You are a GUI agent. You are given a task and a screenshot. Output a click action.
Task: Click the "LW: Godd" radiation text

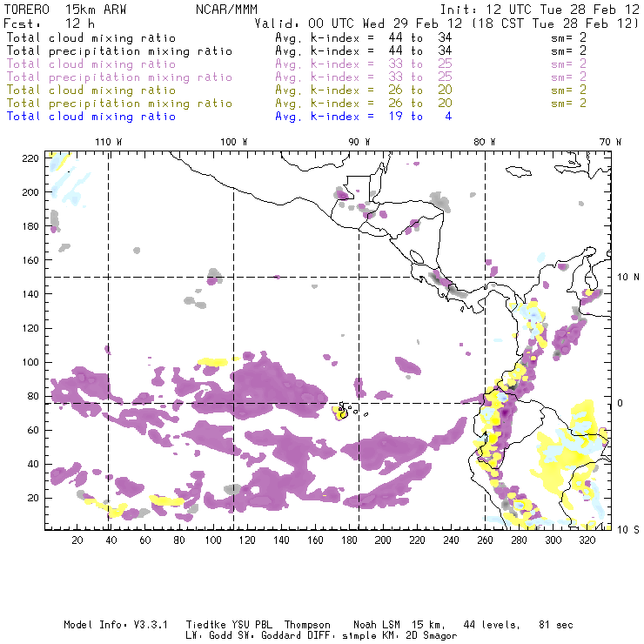[209, 636]
